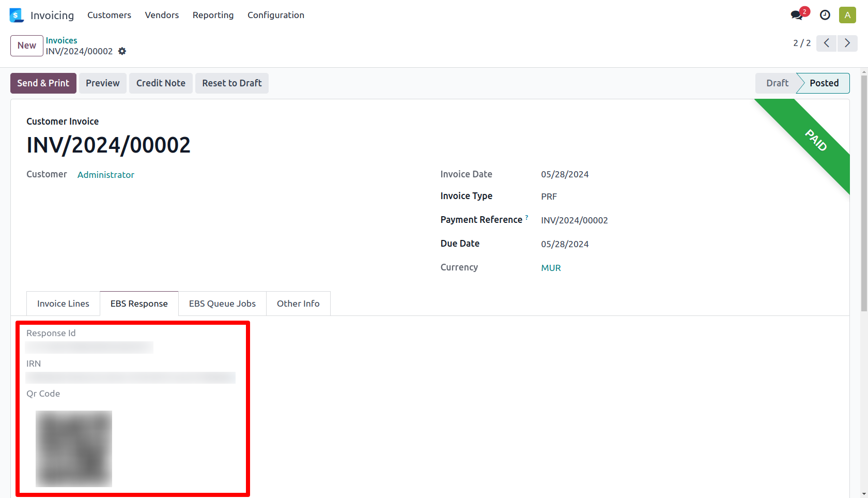Click the Payment Reference label
Viewport: 868px width, 498px height.
482,220
